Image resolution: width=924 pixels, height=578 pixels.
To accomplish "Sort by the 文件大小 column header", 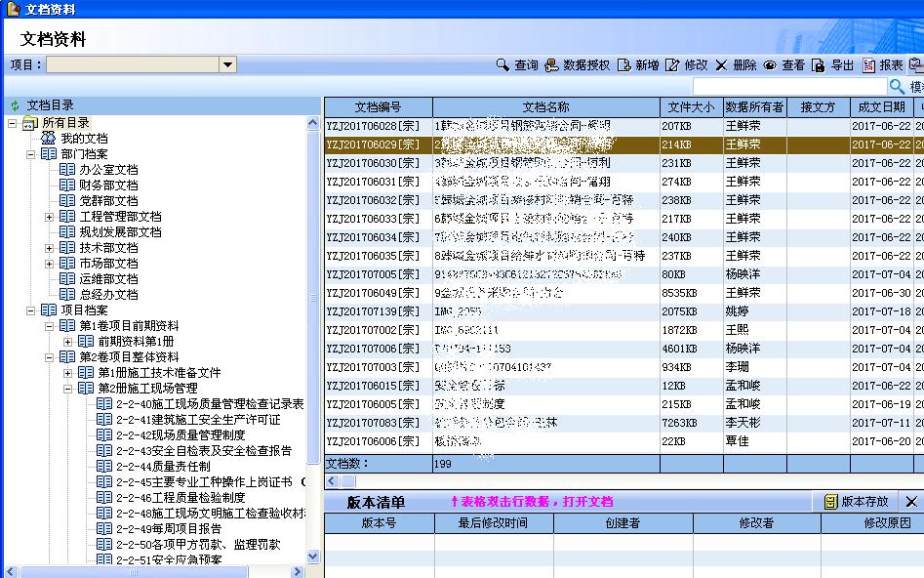I will click(691, 107).
